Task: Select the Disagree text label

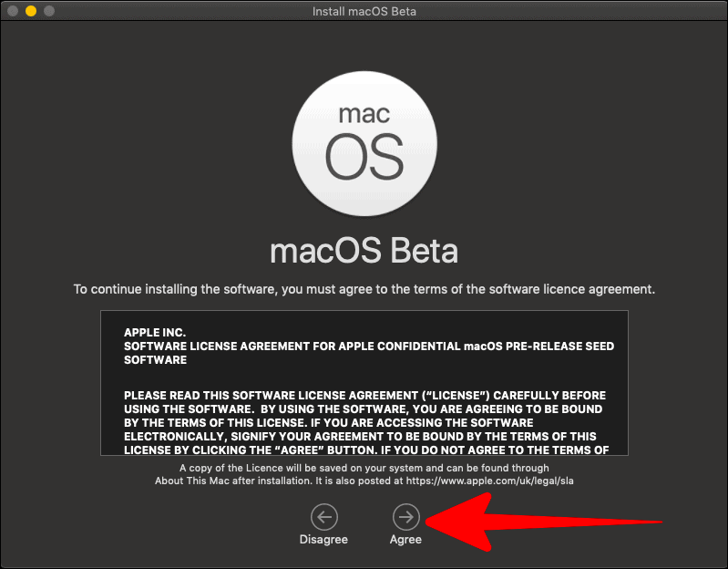Action: tap(323, 539)
